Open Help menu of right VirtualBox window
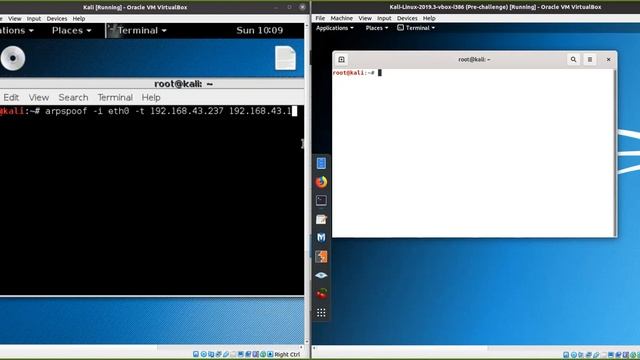640x360 pixels. pos(429,18)
